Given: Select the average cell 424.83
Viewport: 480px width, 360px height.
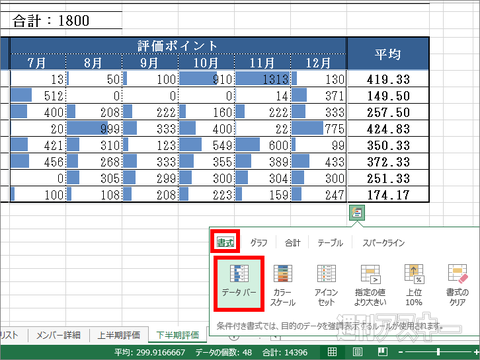Looking at the screenshot, I should 388,128.
